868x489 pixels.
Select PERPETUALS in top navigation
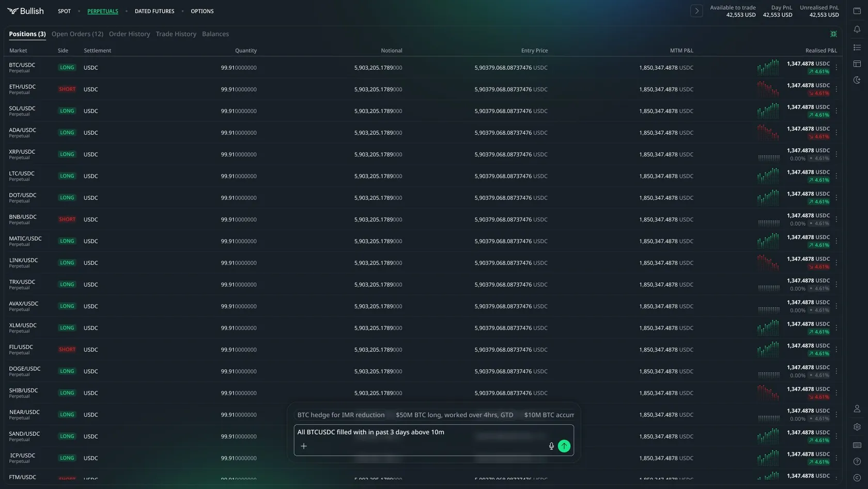pyautogui.click(x=103, y=11)
